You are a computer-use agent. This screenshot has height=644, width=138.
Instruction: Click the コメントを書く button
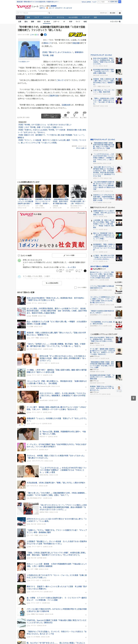69,255
